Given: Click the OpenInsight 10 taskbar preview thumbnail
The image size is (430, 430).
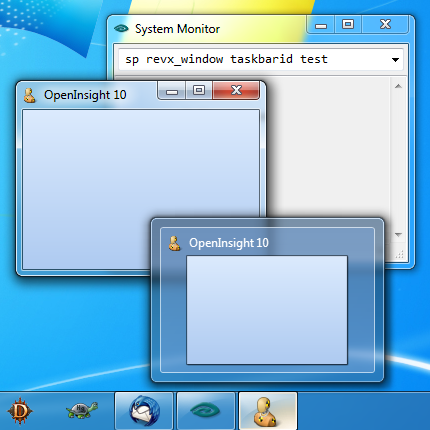Looking at the screenshot, I should pos(267,310).
